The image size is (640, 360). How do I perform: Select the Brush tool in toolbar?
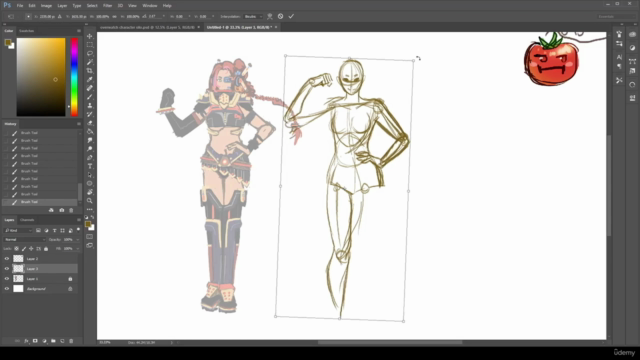(90, 97)
